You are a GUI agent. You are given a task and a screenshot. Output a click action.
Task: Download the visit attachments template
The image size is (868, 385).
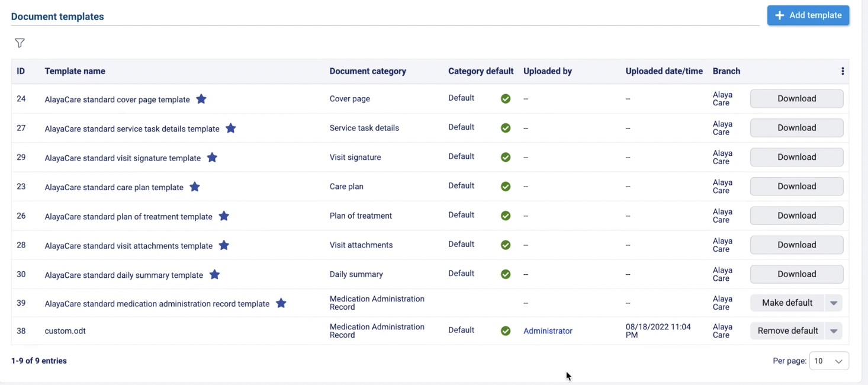click(x=796, y=245)
